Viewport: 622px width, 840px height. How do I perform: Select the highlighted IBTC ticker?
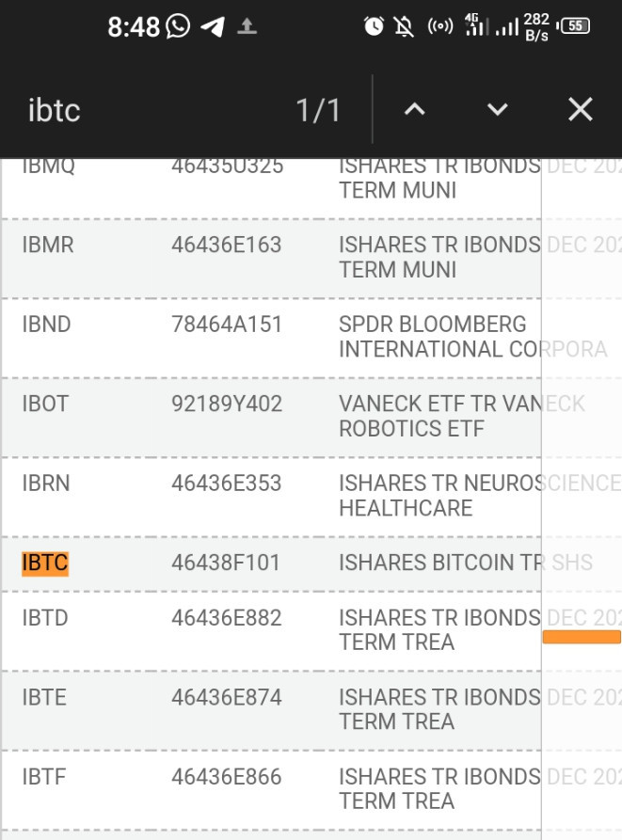click(45, 563)
